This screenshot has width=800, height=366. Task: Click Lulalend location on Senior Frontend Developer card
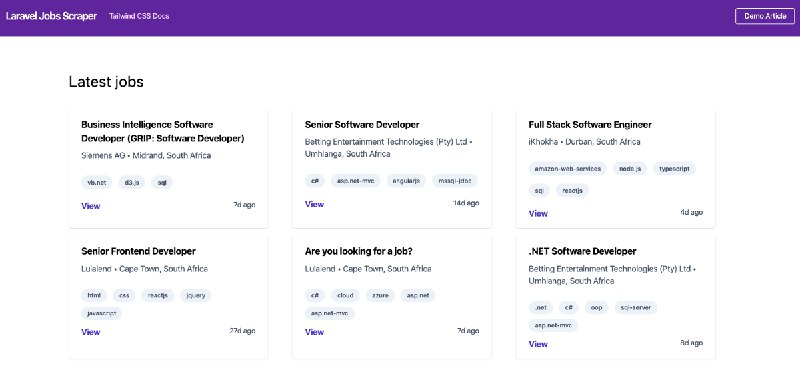click(144, 269)
